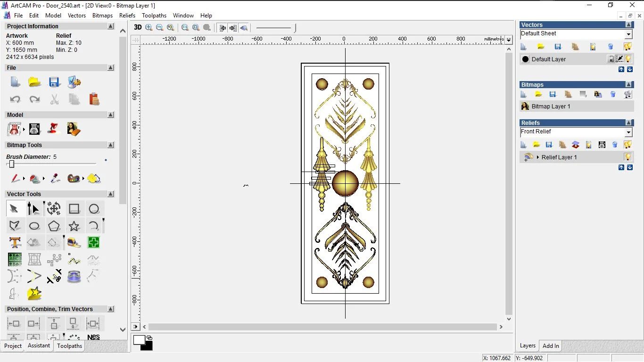Collapse the Project Information section
644x362 pixels.
pos(111,26)
